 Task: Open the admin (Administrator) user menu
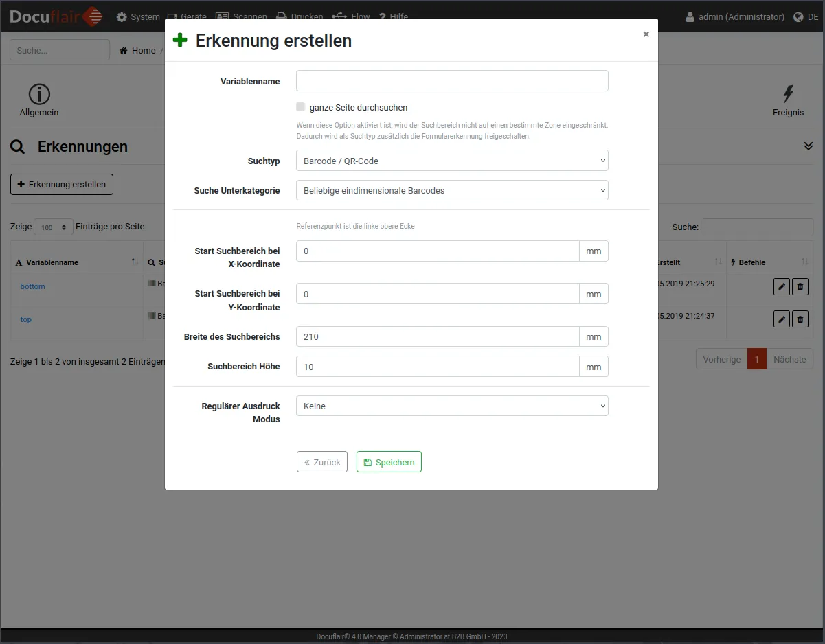coord(735,17)
